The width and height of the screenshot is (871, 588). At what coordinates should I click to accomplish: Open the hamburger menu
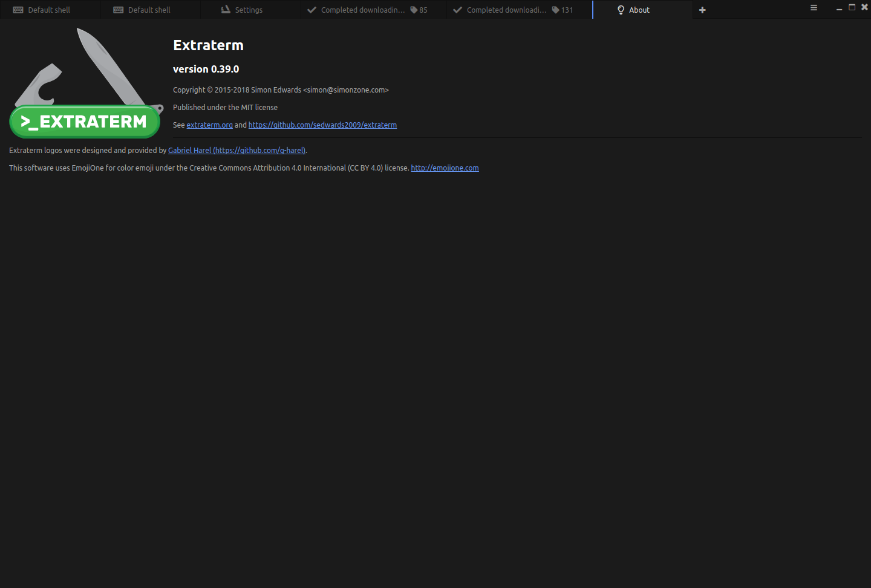pos(814,8)
